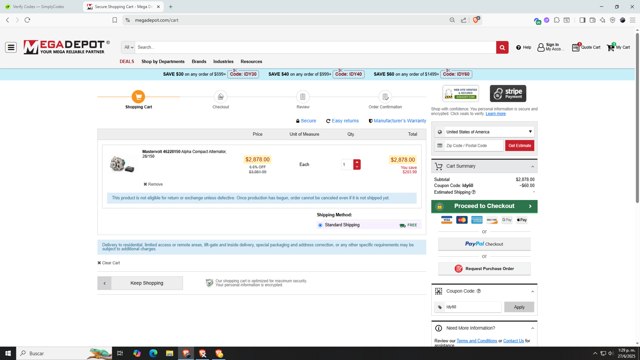Adjust quantity with the red stepper arrows
Screen dimensions: 640x360
pos(357,164)
